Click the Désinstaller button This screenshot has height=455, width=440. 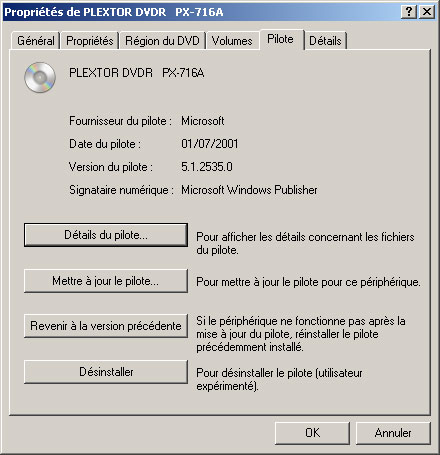pyautogui.click(x=106, y=372)
